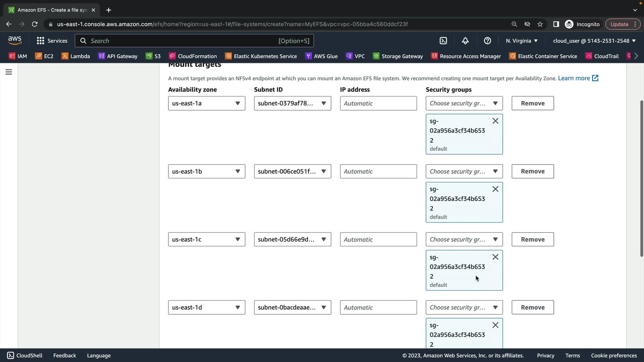Screen dimensions: 644x362
Task: Expand the us-east-1a availability zone dropdown
Action: point(206,103)
